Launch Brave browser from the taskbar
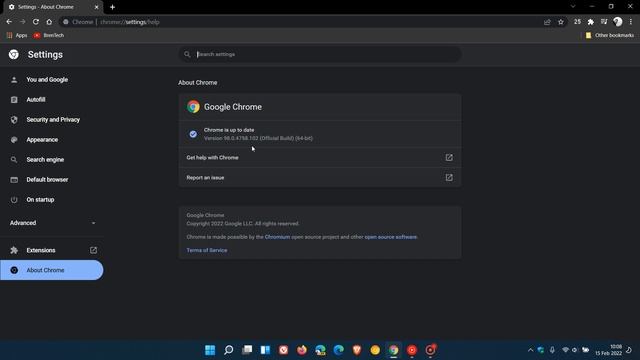This screenshot has height=360, width=640. tap(357, 350)
